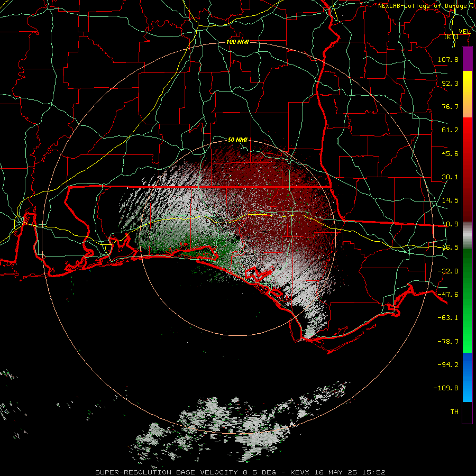
Task: Select the 45.6 velocity scale value
Action: pyautogui.click(x=450, y=153)
